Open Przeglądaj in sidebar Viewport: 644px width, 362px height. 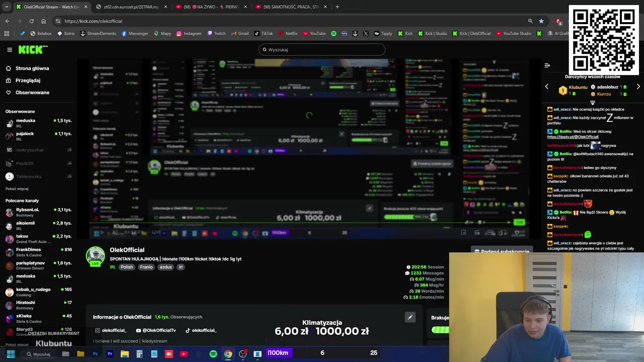[x=23, y=80]
